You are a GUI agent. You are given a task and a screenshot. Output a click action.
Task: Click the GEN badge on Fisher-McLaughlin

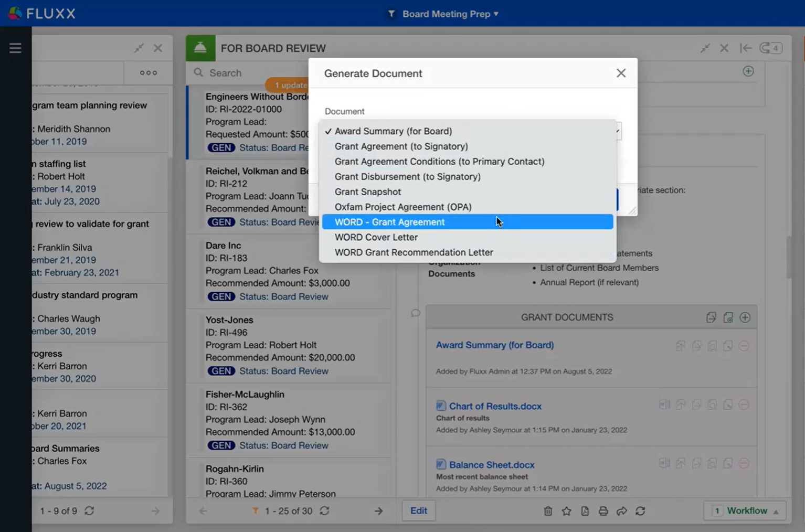tap(221, 445)
